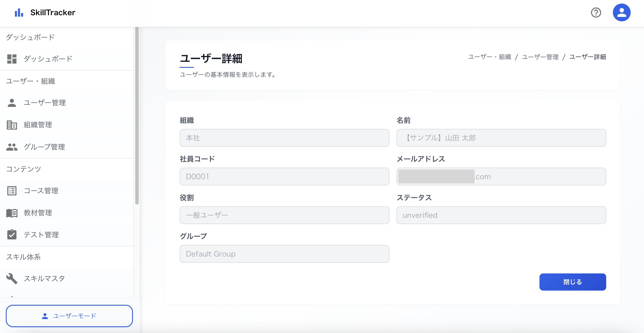Viewport: 644px width, 333px height.
Task: Open 組織管理 via the building icon
Action: tap(12, 125)
